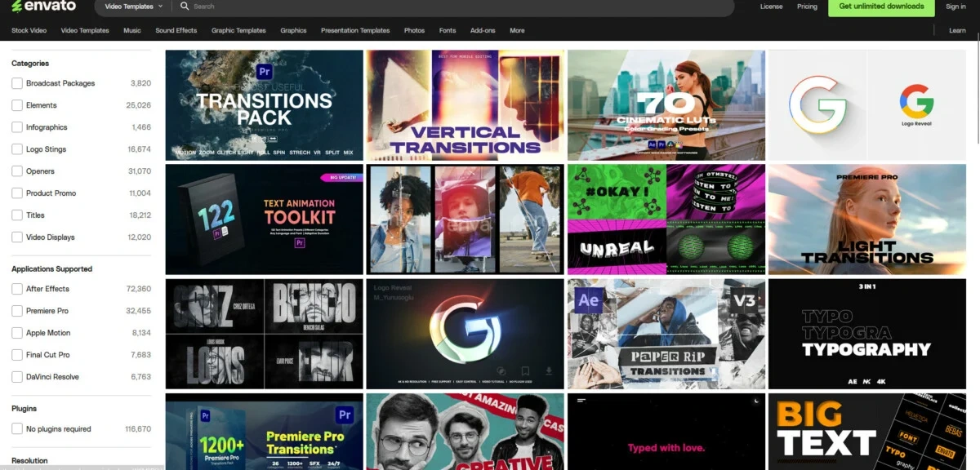
Task: Open Graphic Templates section
Action: 238,30
